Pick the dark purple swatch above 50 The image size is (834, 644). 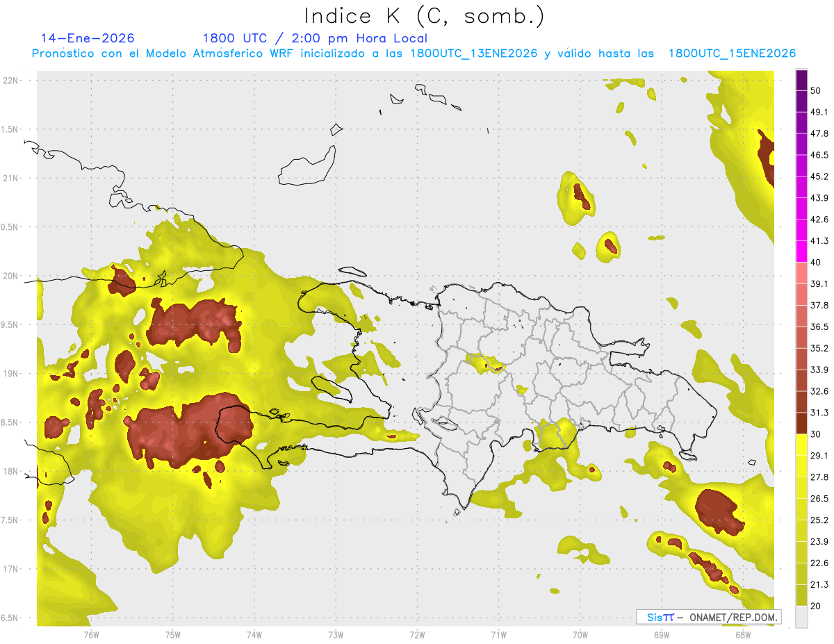coord(801,80)
